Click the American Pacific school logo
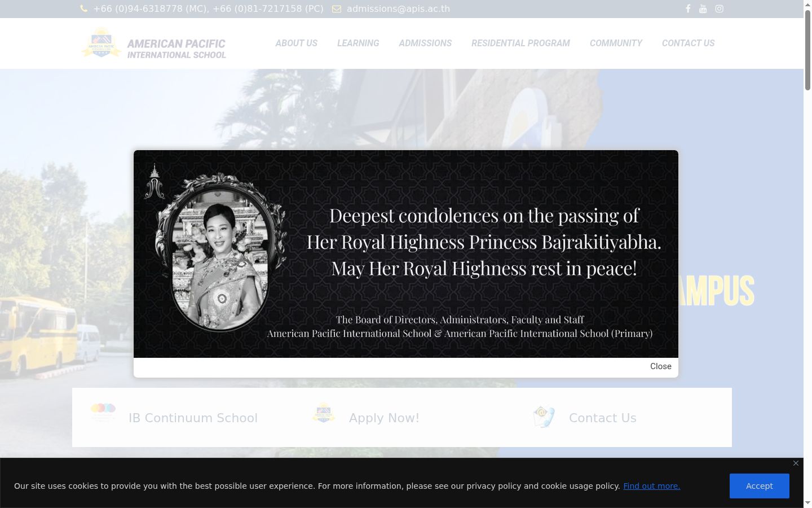Viewport: 812px width, 508px height. [101, 43]
